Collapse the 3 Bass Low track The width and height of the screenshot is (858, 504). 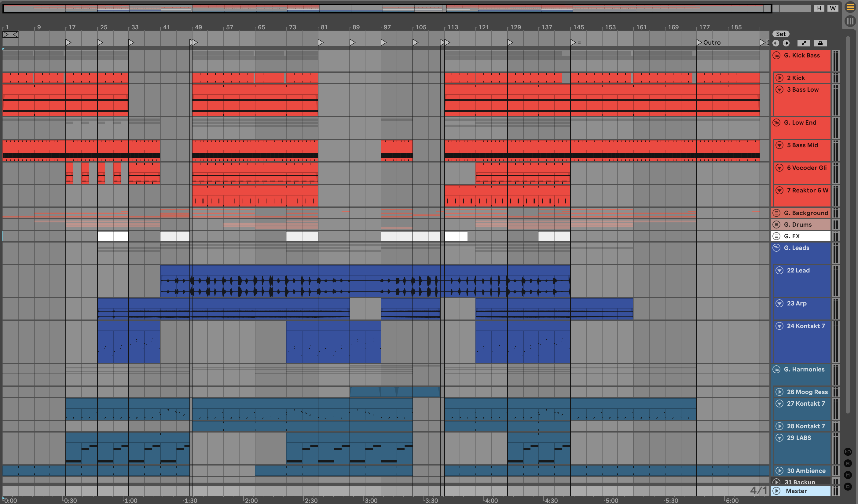779,89
